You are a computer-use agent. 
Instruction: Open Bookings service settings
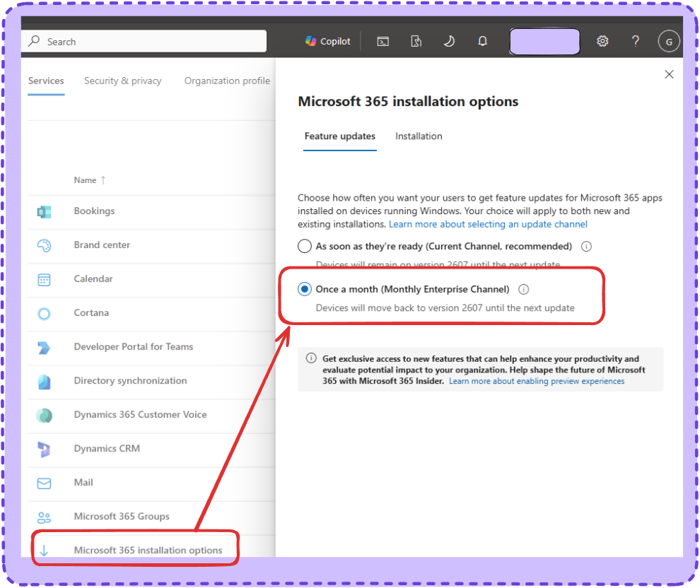[x=151, y=211]
